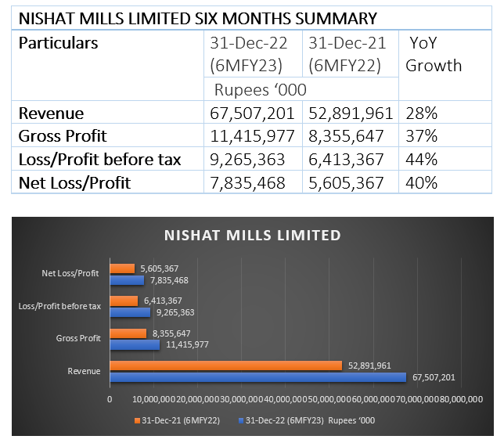This screenshot has width=504, height=443.
Task: Click chart data label '67,507,201'
Action: 434,377
